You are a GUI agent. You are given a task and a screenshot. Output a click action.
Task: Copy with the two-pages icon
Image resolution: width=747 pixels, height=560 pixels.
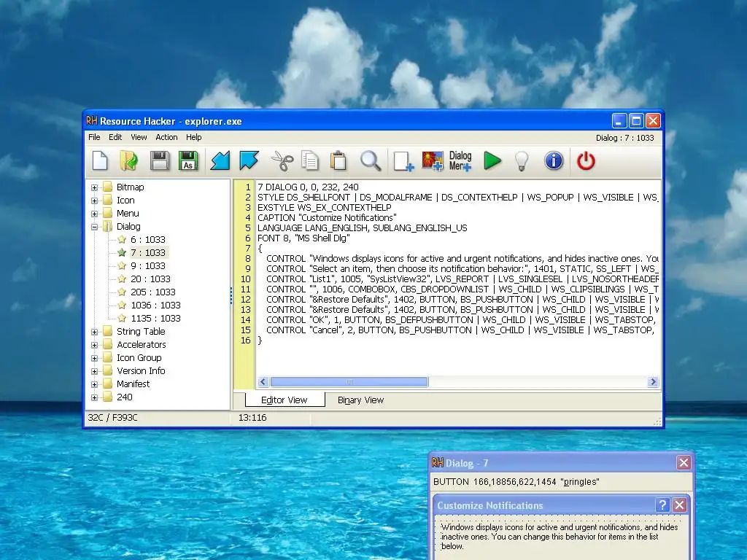(x=309, y=161)
